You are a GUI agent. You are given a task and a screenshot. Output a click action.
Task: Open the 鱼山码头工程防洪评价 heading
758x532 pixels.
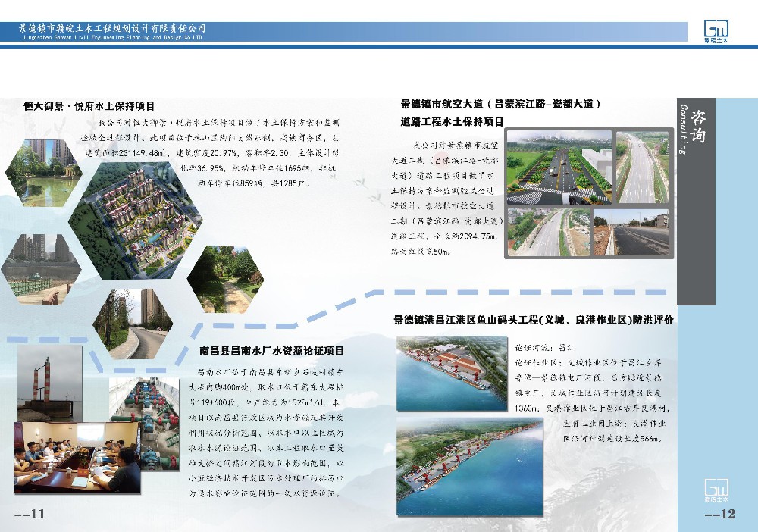click(533, 320)
